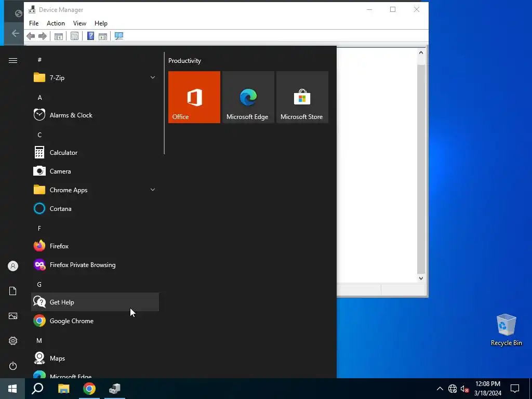This screenshot has height=399, width=532.
Task: Open Documents from the Start sidebar
Action: (x=13, y=291)
